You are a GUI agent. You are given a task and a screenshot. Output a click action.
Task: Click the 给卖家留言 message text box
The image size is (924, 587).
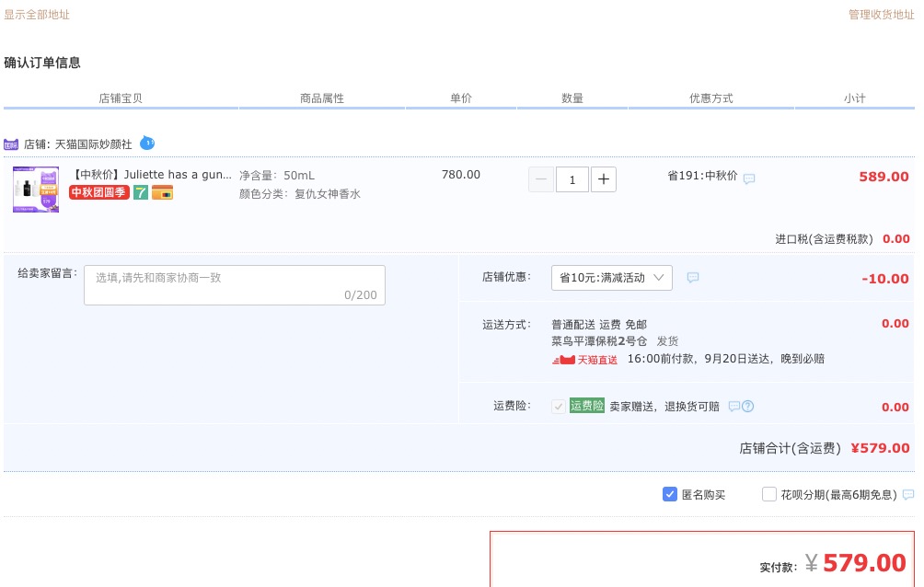click(x=235, y=285)
